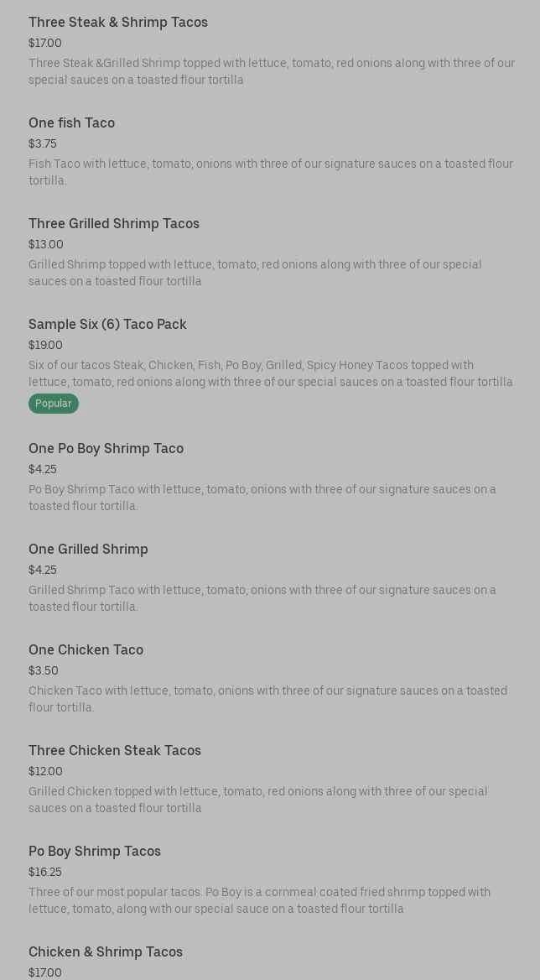Open the One Grilled Shrimp item

pyautogui.click(x=88, y=550)
